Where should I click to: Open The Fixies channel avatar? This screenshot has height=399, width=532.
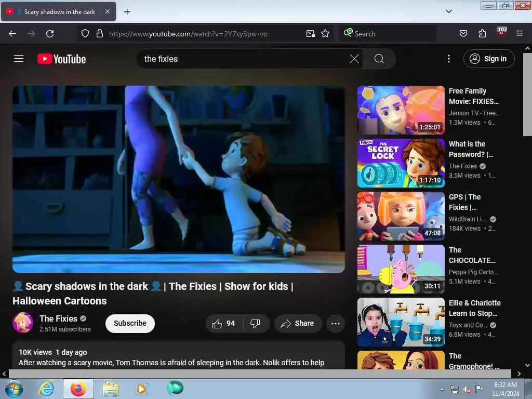23,323
